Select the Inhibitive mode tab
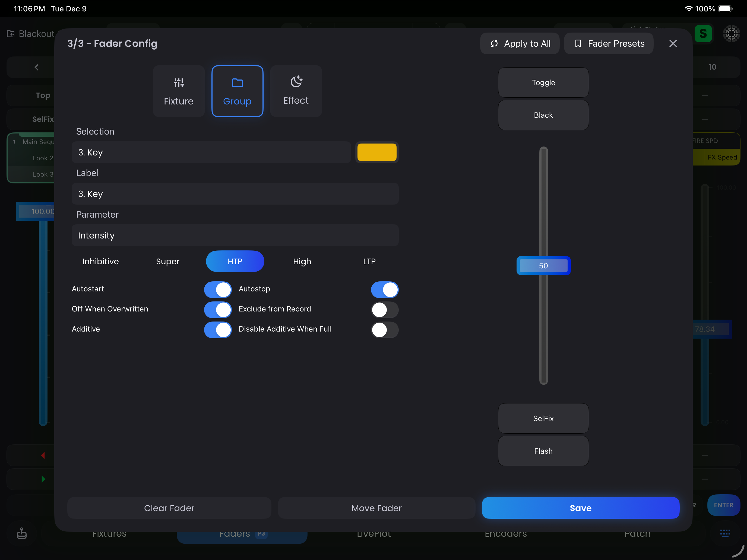Image resolution: width=747 pixels, height=560 pixels. [x=101, y=261]
